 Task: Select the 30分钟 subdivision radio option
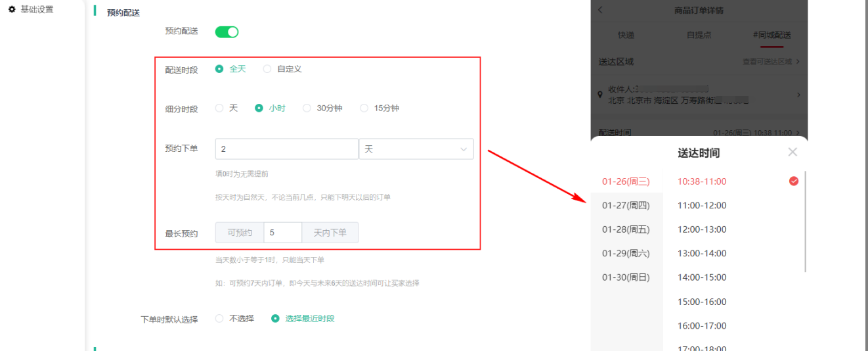click(307, 108)
